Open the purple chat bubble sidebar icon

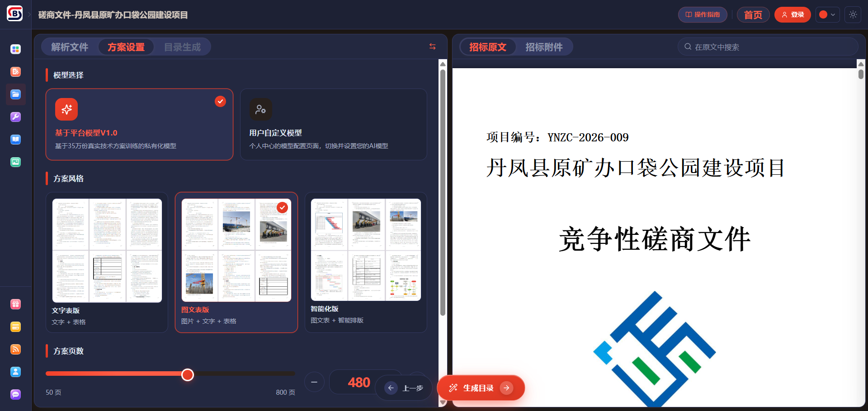pos(16,395)
